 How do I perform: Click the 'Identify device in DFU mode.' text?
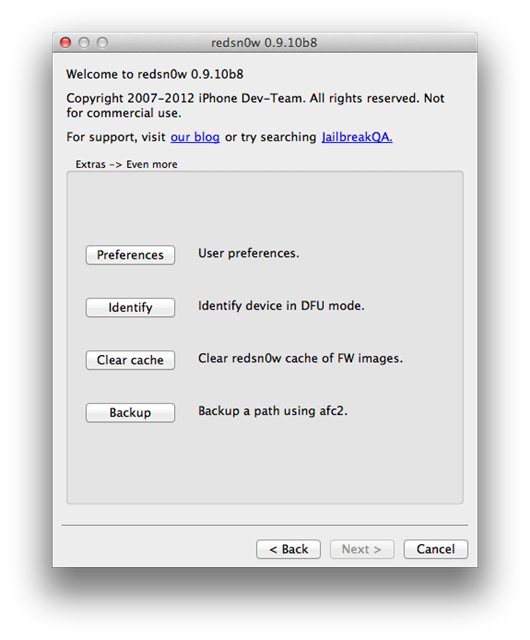281,306
